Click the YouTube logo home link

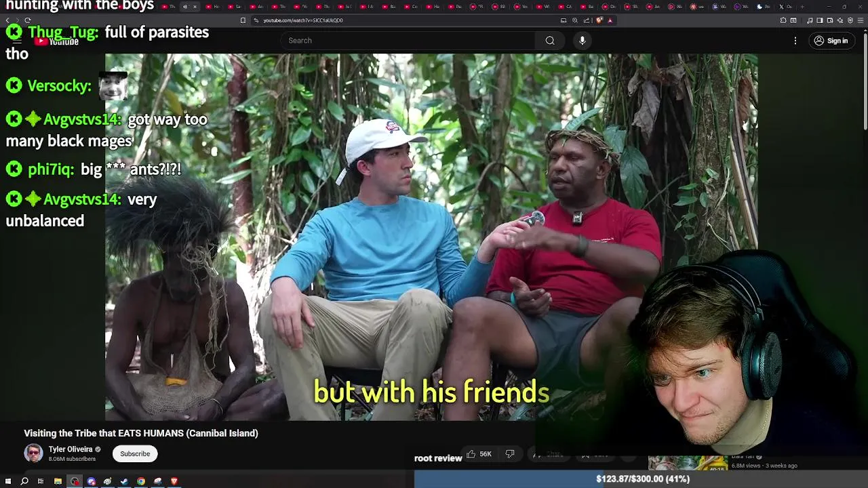(x=57, y=42)
